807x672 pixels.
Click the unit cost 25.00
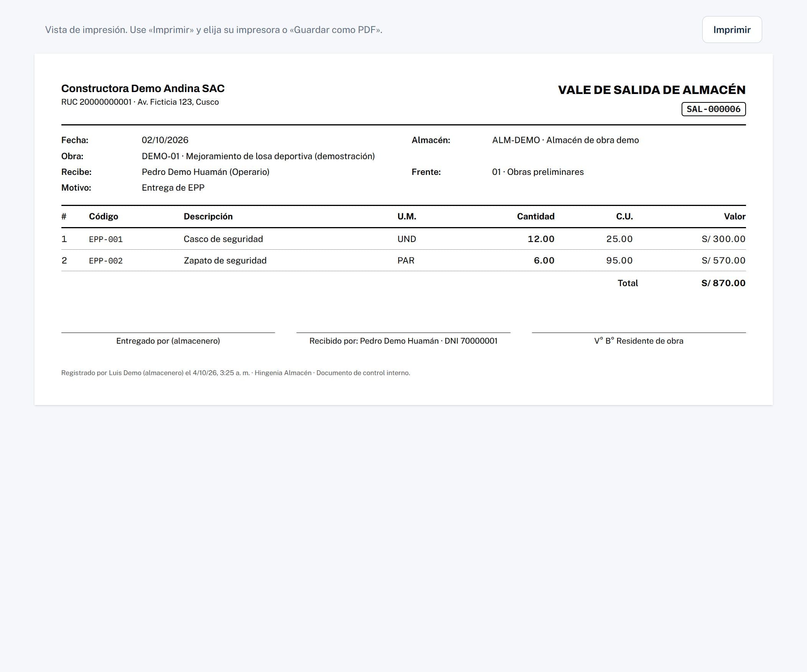[619, 239]
